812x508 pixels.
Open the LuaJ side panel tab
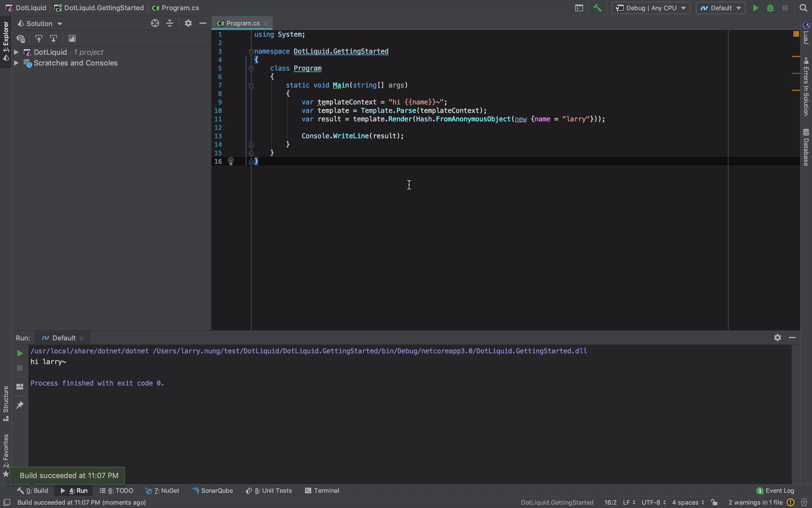[x=806, y=33]
